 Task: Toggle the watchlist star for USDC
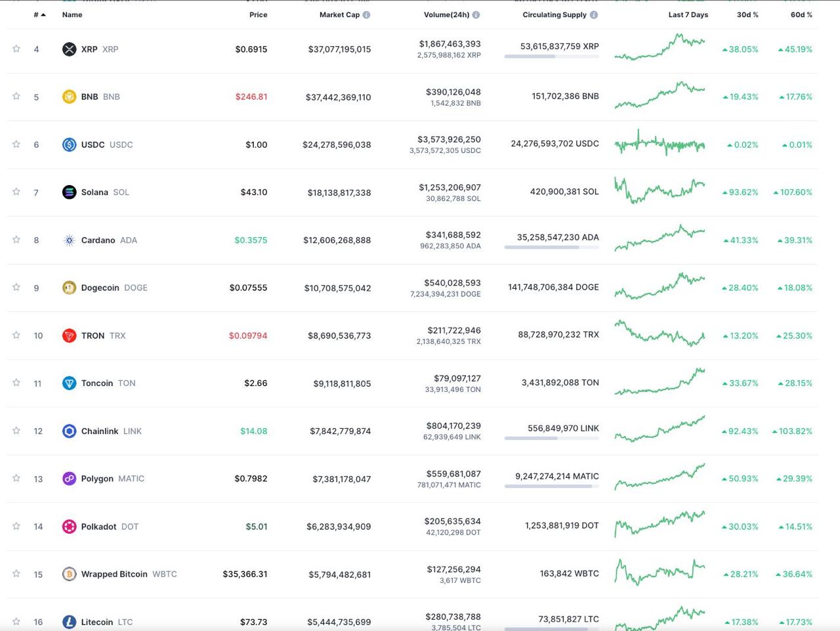click(16, 144)
